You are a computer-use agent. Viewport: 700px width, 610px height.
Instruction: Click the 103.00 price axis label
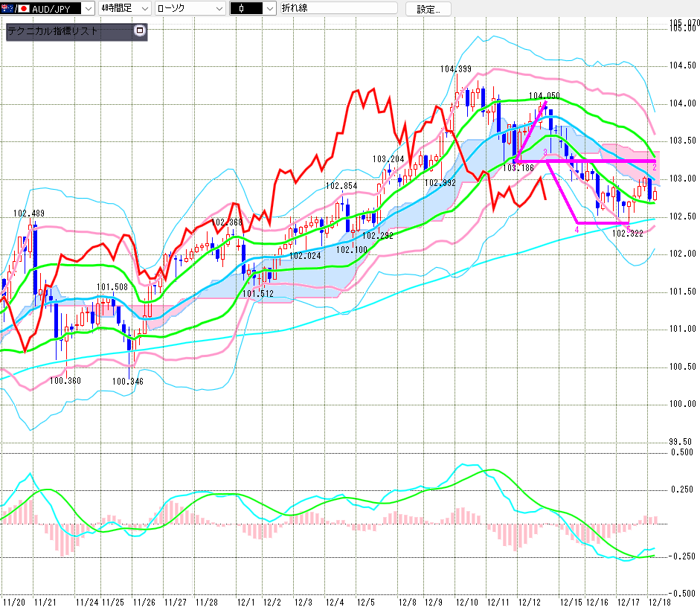click(682, 179)
